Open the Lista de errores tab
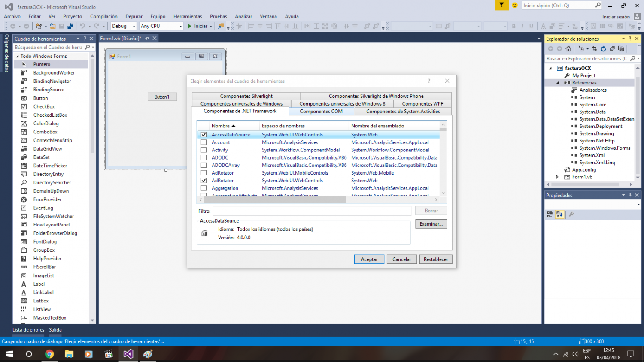The height and width of the screenshot is (362, 644). tap(28, 330)
